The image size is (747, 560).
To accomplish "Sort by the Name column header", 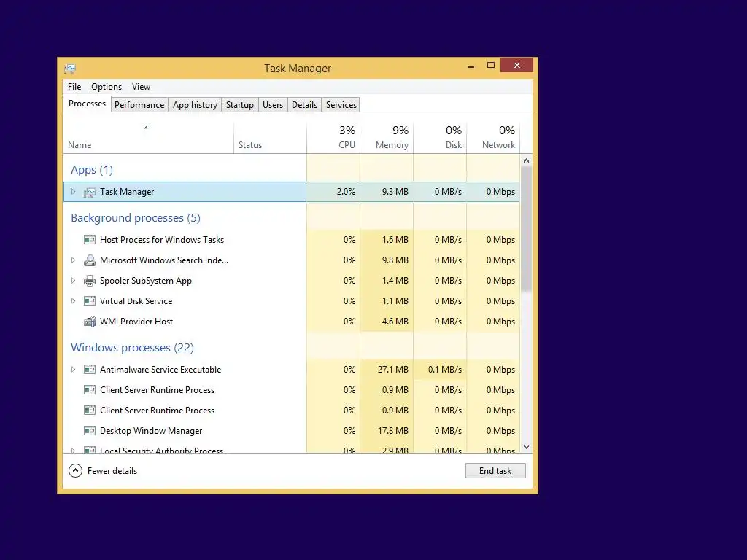I will tap(148, 138).
